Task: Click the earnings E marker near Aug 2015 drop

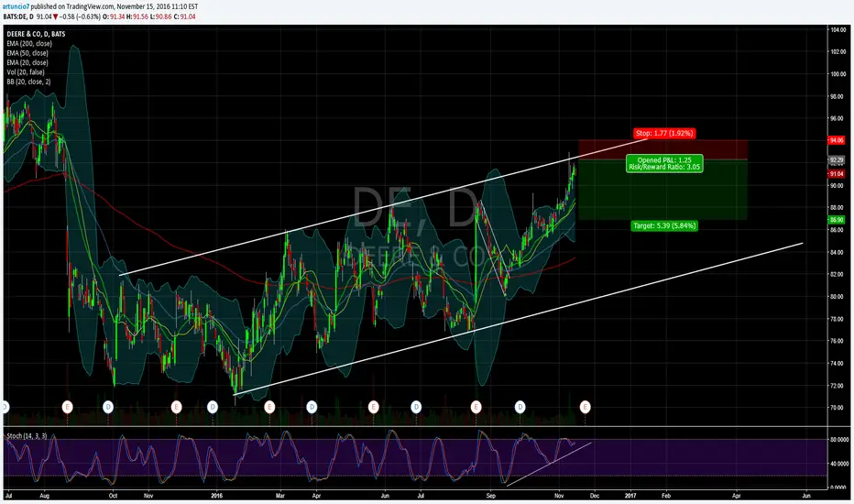Action: [x=67, y=407]
